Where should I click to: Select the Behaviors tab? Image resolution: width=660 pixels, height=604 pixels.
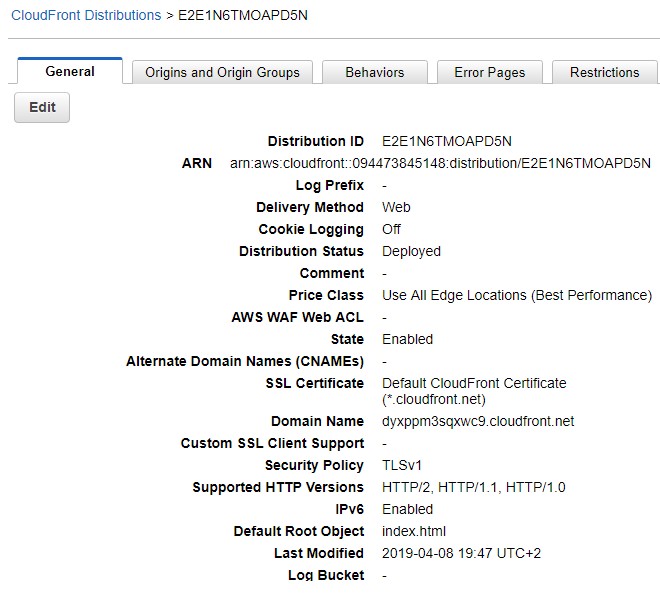(375, 73)
